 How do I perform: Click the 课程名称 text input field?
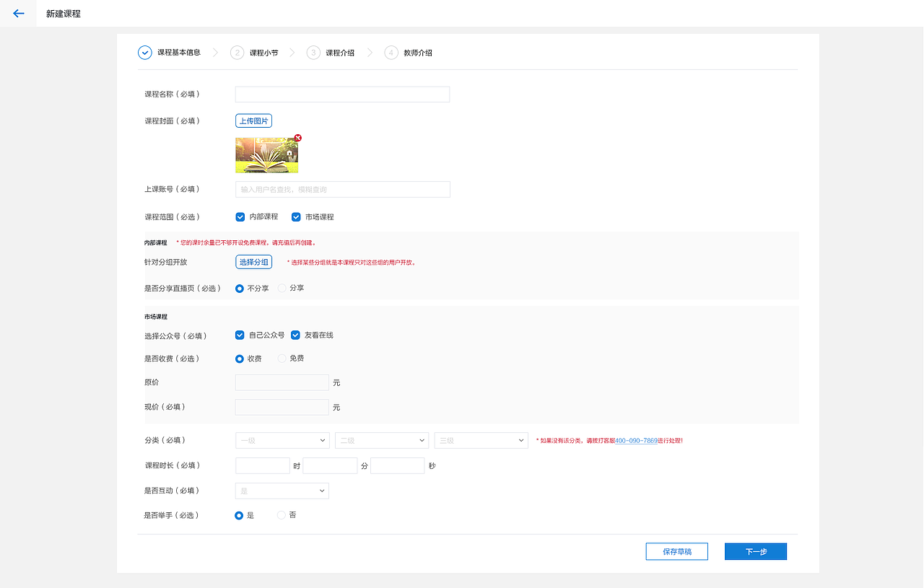341,94
